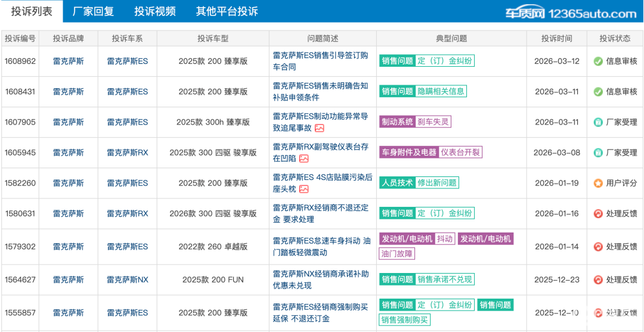
Task: Click date 2026-03-08
Action: [x=556, y=153]
